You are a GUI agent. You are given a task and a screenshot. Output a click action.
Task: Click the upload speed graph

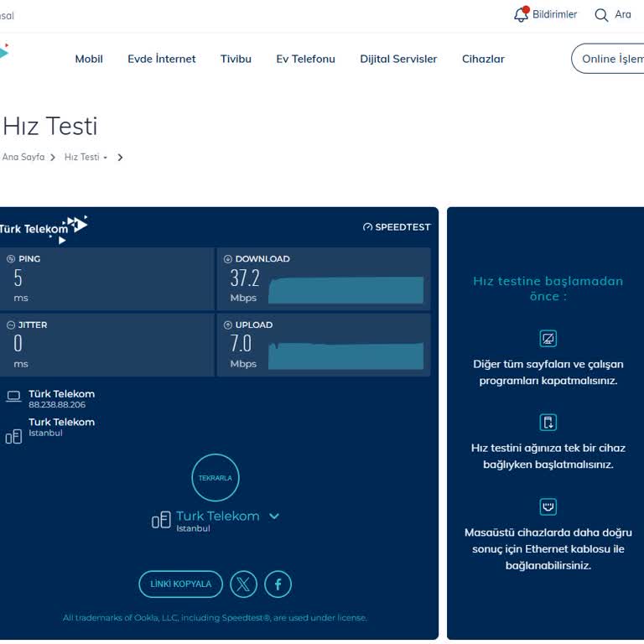345,356
